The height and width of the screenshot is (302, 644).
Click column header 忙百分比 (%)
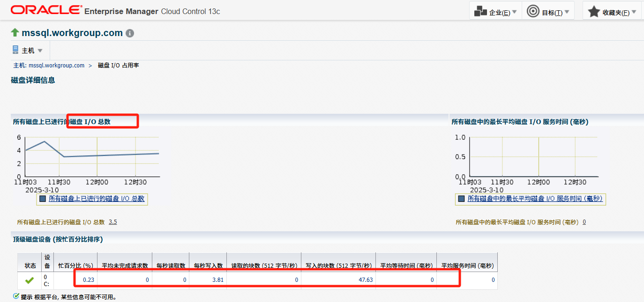pos(75,266)
